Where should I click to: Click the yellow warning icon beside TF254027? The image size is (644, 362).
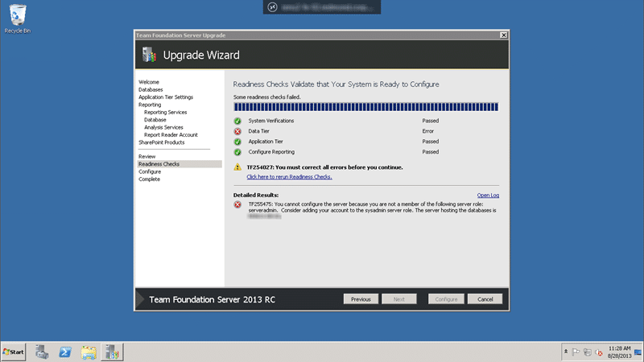point(237,167)
